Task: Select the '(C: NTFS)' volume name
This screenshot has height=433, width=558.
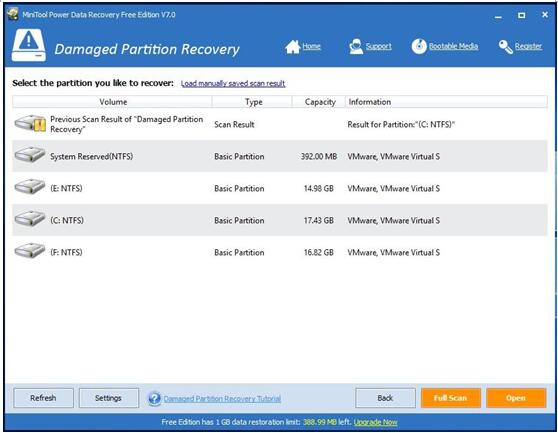Action: pyautogui.click(x=67, y=220)
